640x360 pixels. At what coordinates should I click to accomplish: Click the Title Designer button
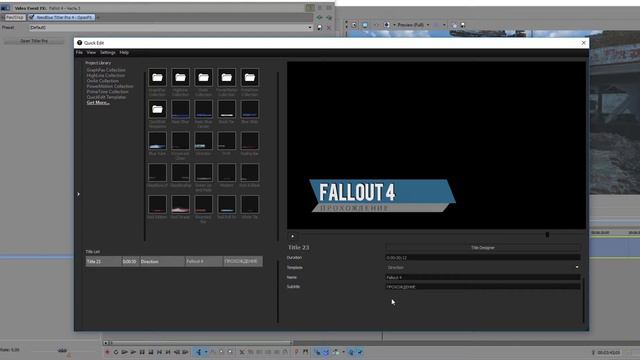pos(483,248)
